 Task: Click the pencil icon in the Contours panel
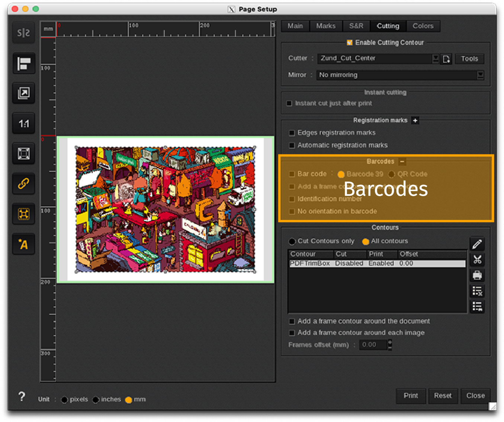(x=477, y=244)
